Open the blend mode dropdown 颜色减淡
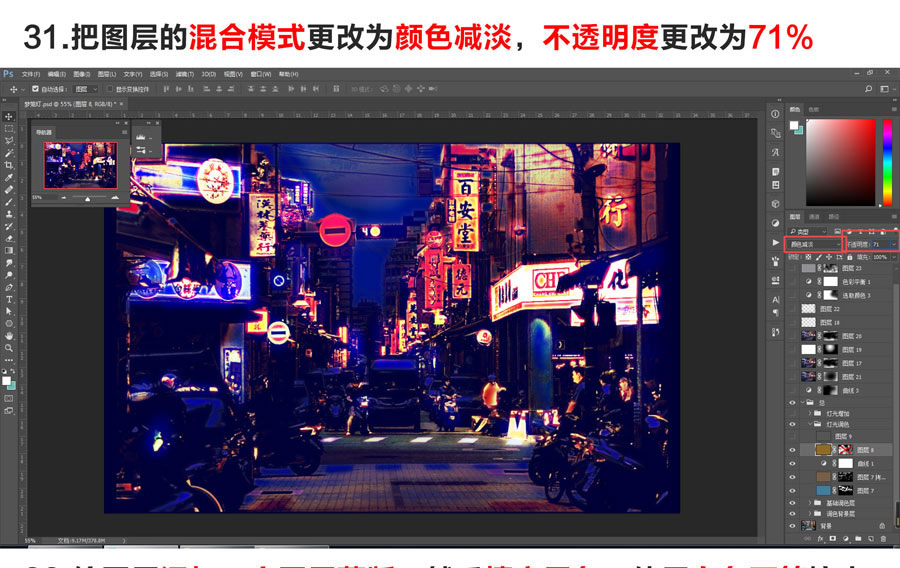The width and height of the screenshot is (900, 568). (813, 244)
